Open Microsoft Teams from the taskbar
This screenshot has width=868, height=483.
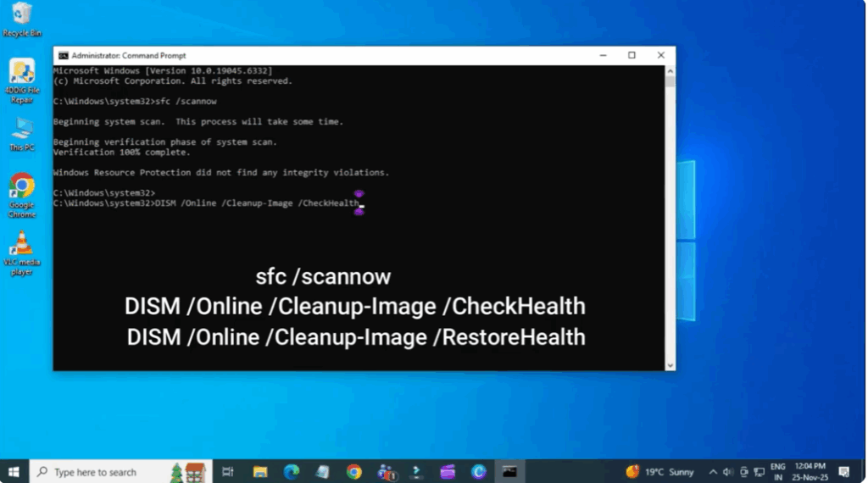point(386,472)
